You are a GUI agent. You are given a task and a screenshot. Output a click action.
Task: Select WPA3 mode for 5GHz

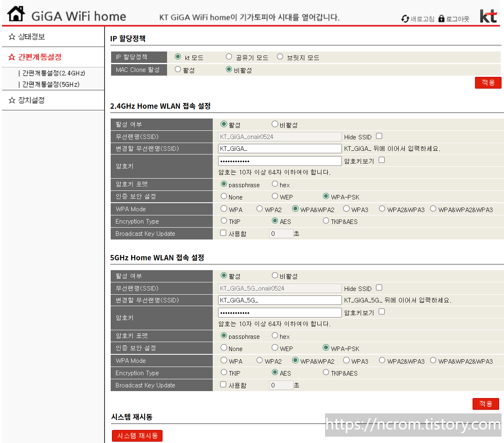tap(346, 360)
